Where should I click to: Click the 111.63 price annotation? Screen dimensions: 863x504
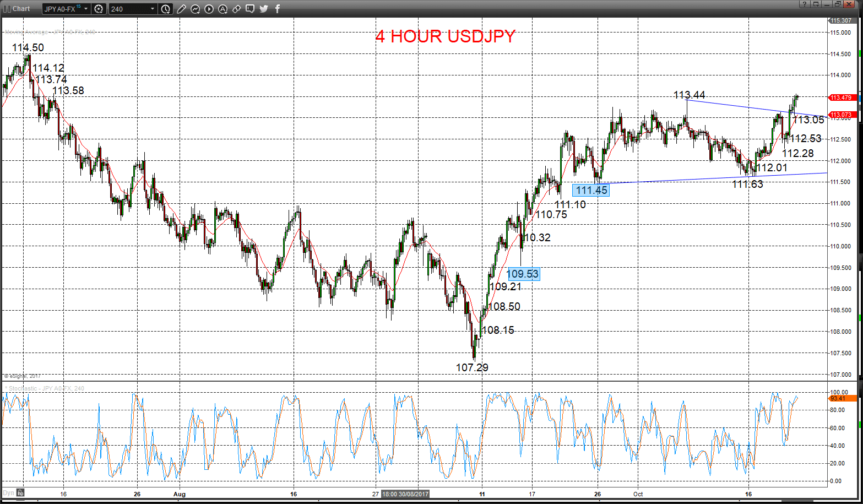point(747,185)
